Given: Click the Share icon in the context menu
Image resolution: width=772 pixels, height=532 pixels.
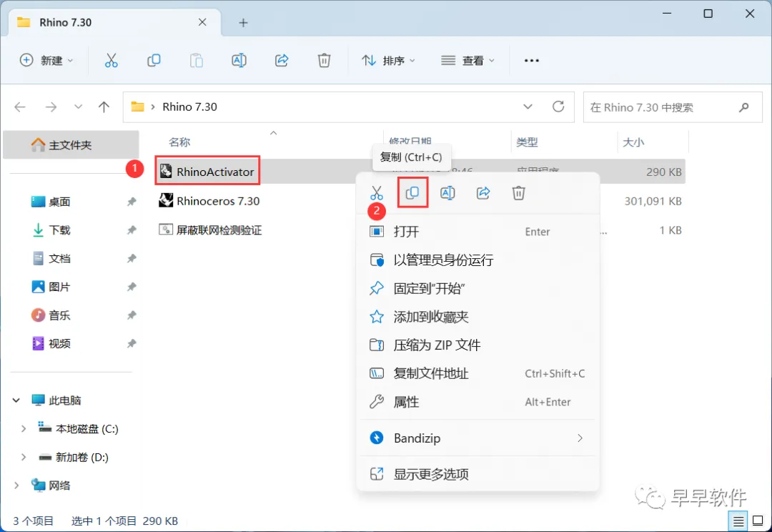Looking at the screenshot, I should pyautogui.click(x=483, y=192).
